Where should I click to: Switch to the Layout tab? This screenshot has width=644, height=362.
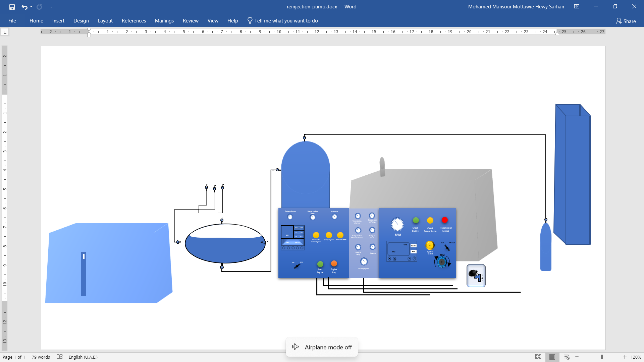click(x=105, y=21)
